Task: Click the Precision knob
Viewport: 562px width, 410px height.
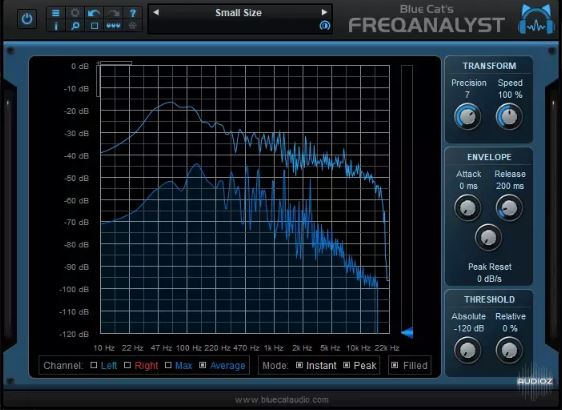Action: pos(467,116)
